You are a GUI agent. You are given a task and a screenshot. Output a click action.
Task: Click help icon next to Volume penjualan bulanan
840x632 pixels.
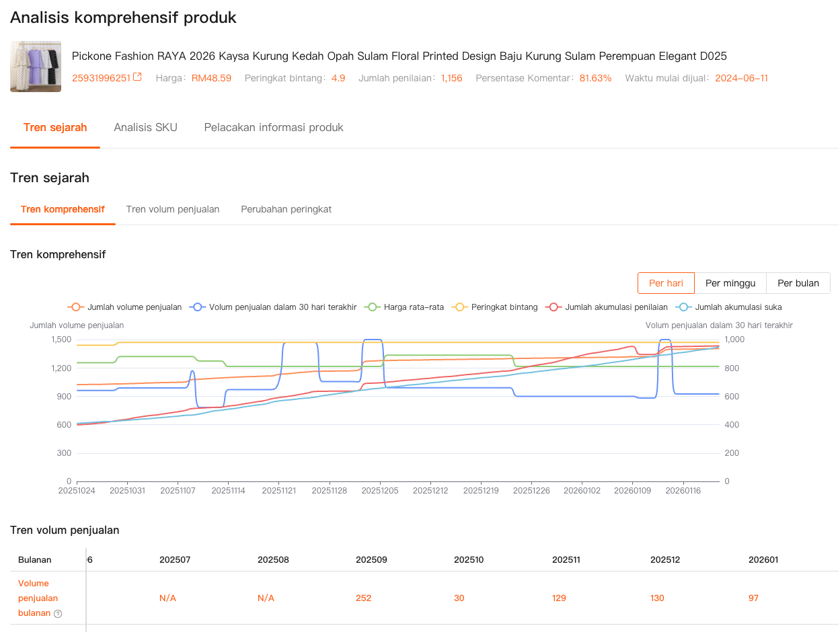click(x=58, y=613)
